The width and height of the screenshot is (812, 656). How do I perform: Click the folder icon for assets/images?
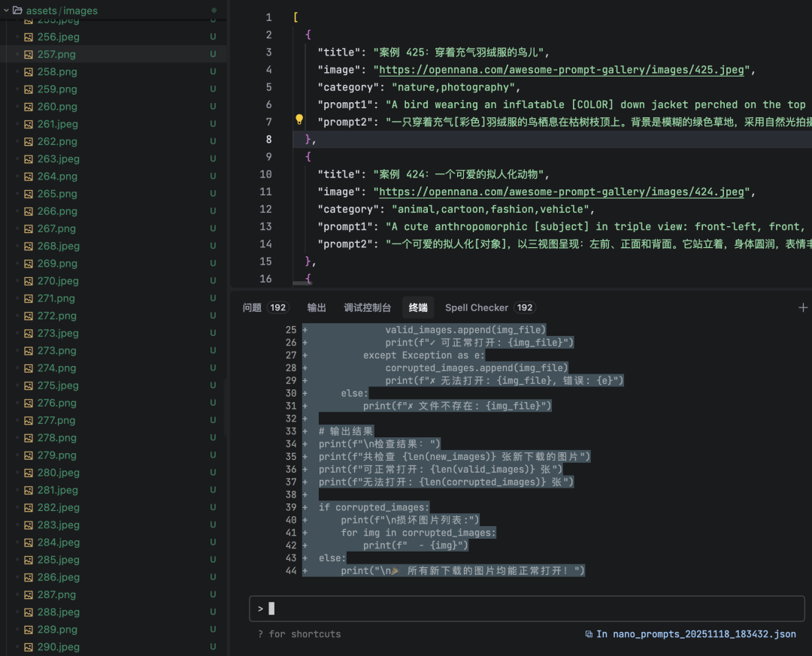(17, 11)
